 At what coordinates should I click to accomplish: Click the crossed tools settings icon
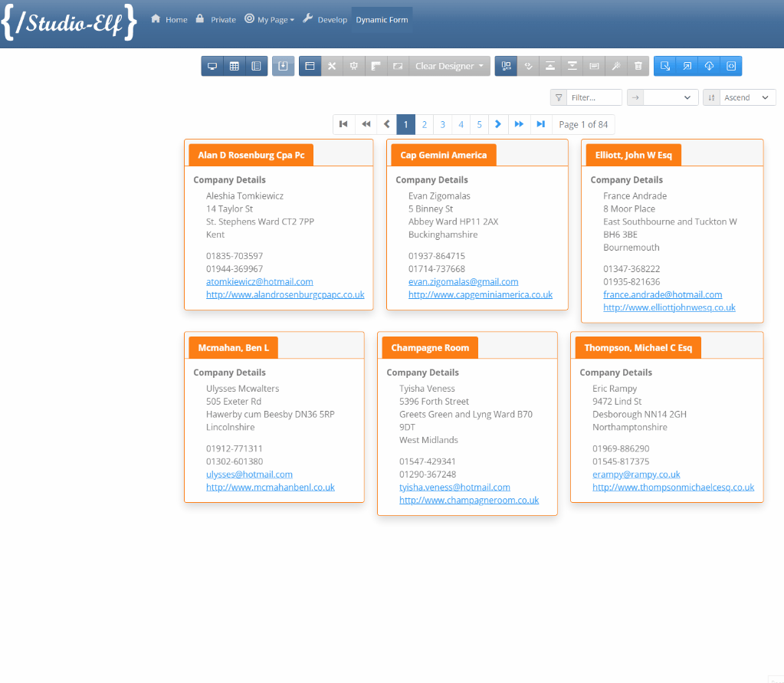(x=332, y=66)
